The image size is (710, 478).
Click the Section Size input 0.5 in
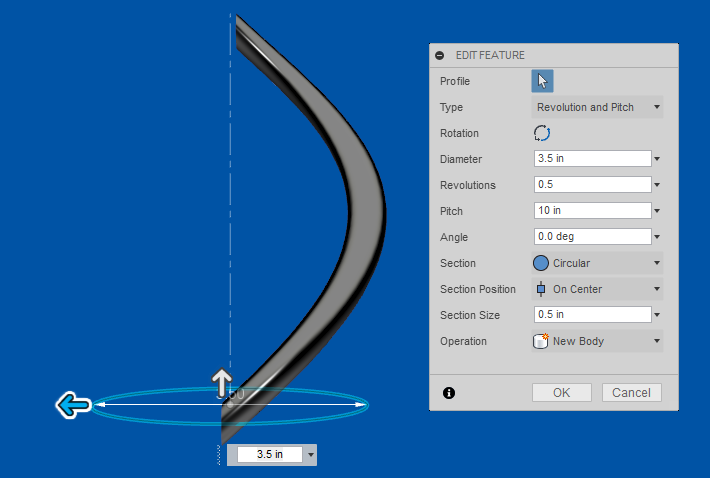592,314
